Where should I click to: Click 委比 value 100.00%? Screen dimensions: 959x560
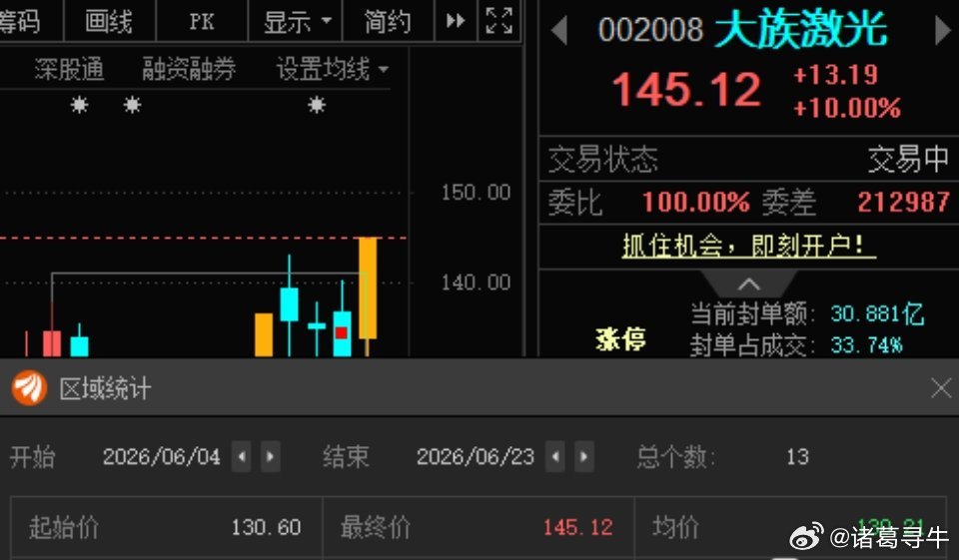pos(695,202)
